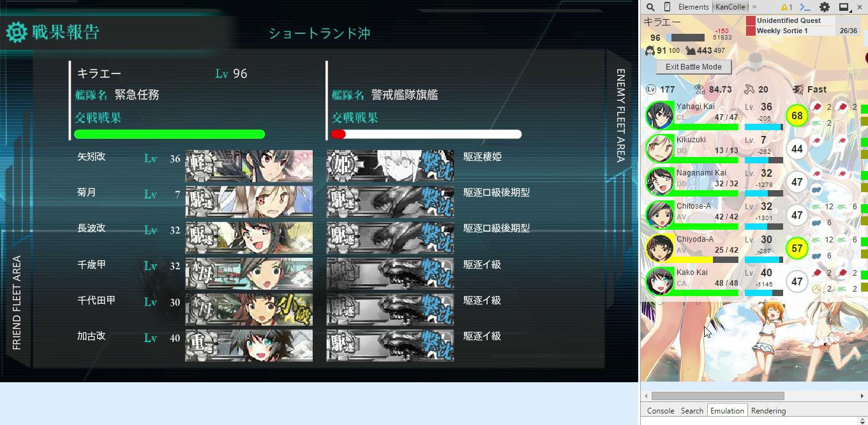
Task: Open the Emulation drawer tab
Action: click(727, 411)
